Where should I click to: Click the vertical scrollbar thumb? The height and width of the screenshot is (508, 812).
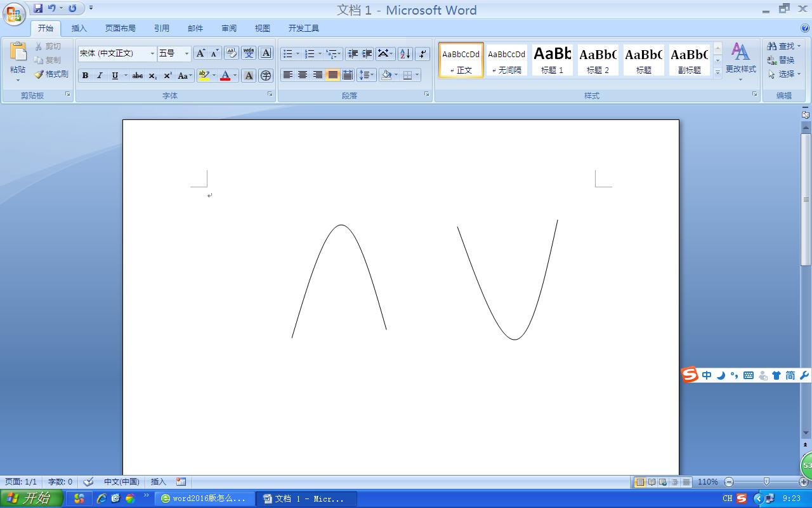pos(806,199)
